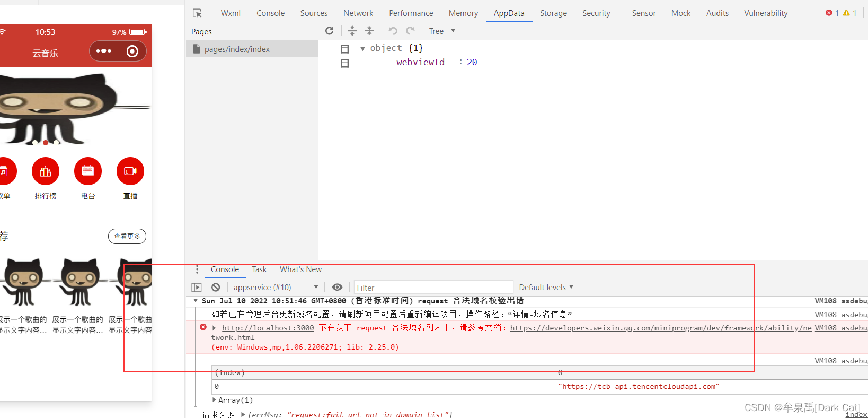
Task: Expand all AppData nodes
Action: [x=352, y=31]
